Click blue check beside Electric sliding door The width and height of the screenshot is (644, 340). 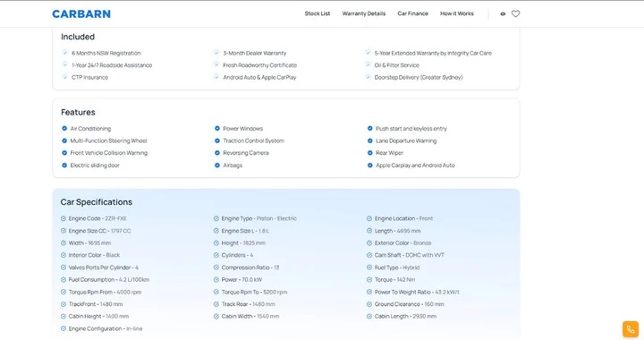[x=64, y=165]
